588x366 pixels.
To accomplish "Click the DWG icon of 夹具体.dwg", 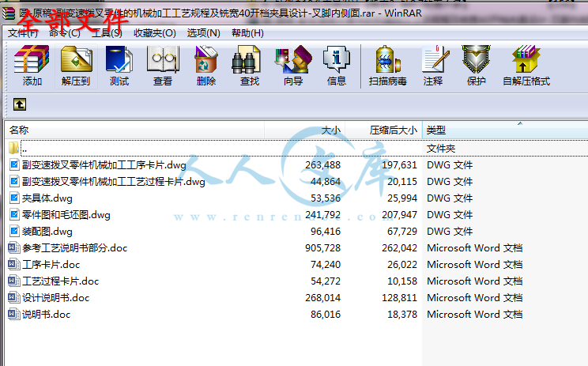I will 14,198.
